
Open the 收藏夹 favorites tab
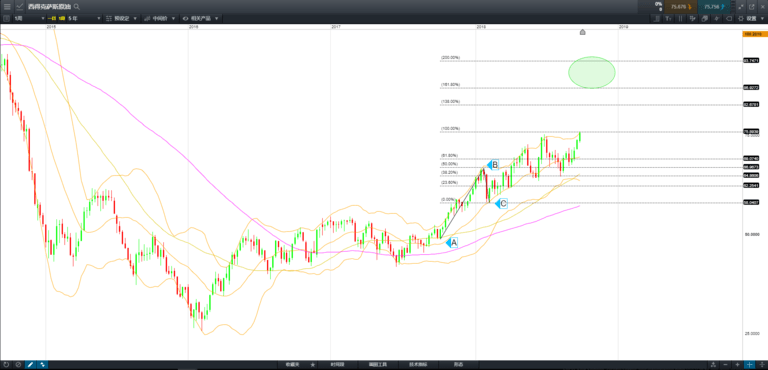point(292,365)
